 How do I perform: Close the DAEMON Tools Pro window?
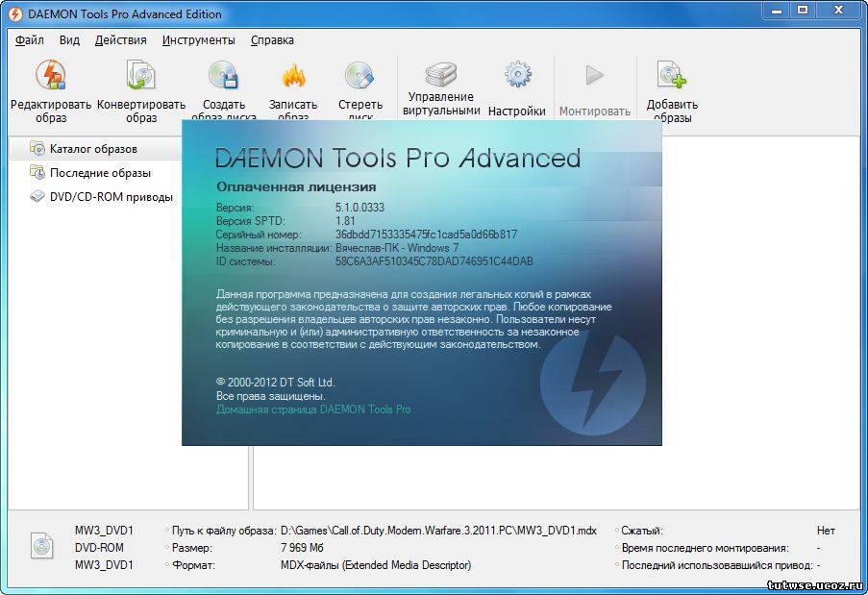click(838, 11)
